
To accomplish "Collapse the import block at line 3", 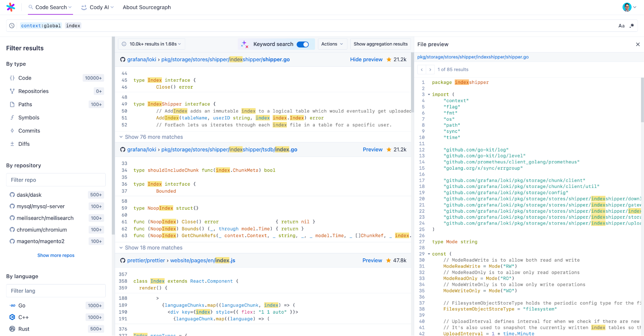I will click(x=429, y=95).
